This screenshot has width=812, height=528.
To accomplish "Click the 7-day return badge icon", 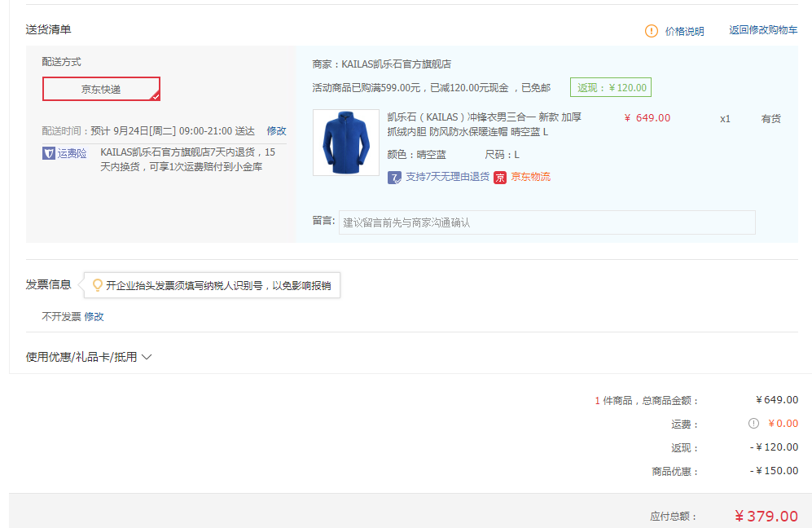I will point(394,178).
